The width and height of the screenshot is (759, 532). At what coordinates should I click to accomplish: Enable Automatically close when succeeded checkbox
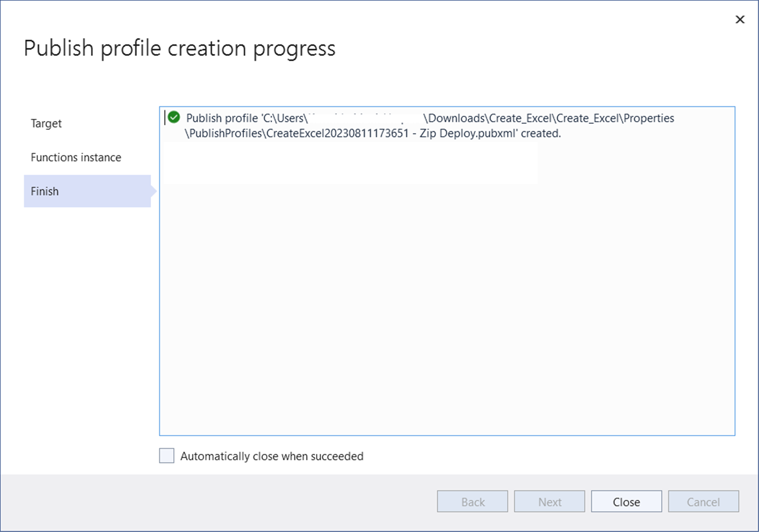[x=166, y=456]
